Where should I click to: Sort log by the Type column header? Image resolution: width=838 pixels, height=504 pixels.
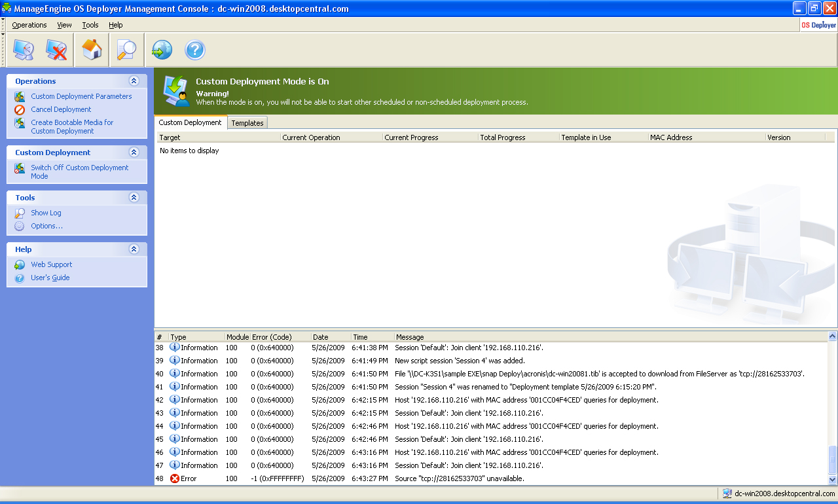196,337
